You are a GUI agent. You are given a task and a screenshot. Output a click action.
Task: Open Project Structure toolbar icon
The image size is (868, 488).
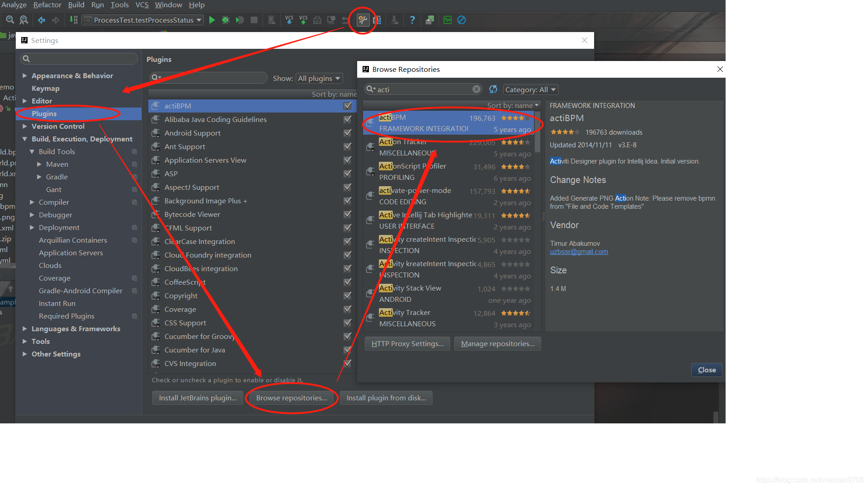click(377, 20)
